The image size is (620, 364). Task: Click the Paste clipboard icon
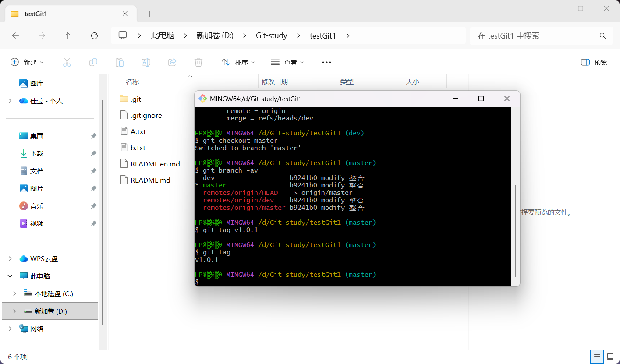pyautogui.click(x=120, y=62)
